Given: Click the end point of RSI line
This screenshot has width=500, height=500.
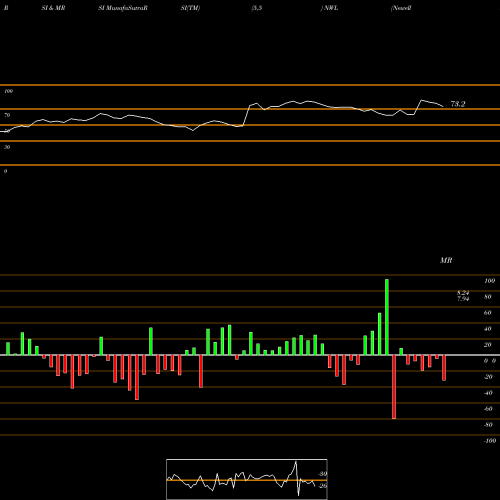Looking at the screenshot, I should point(443,107).
